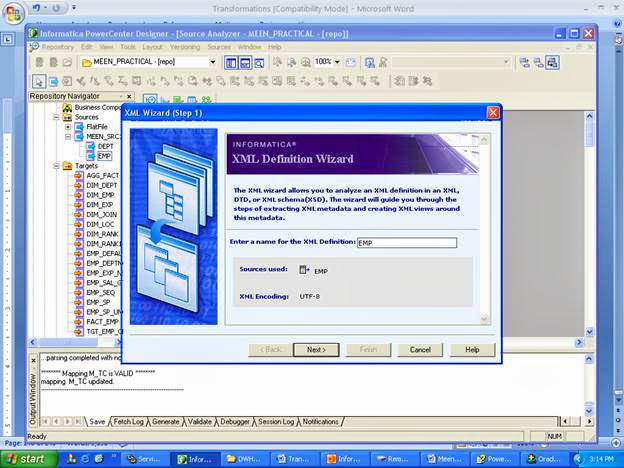The image size is (624, 468).
Task: Select the DIM_DEPT target
Action: tap(102, 185)
